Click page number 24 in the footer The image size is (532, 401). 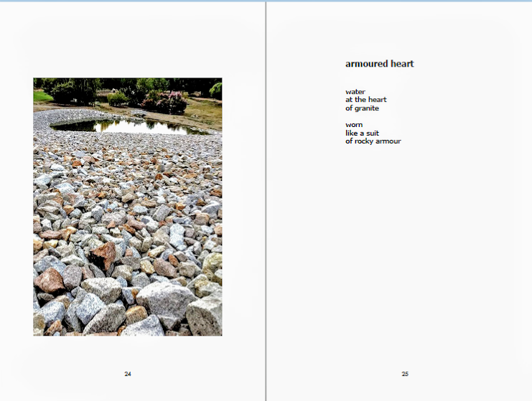pyautogui.click(x=128, y=374)
